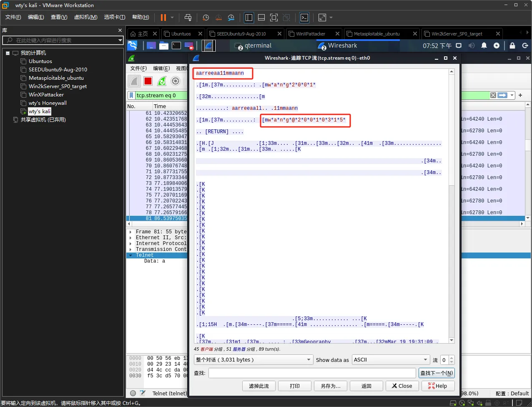Enter full screen mode icon in VMware toolbar
The width and height of the screenshot is (532, 407).
[x=274, y=18]
